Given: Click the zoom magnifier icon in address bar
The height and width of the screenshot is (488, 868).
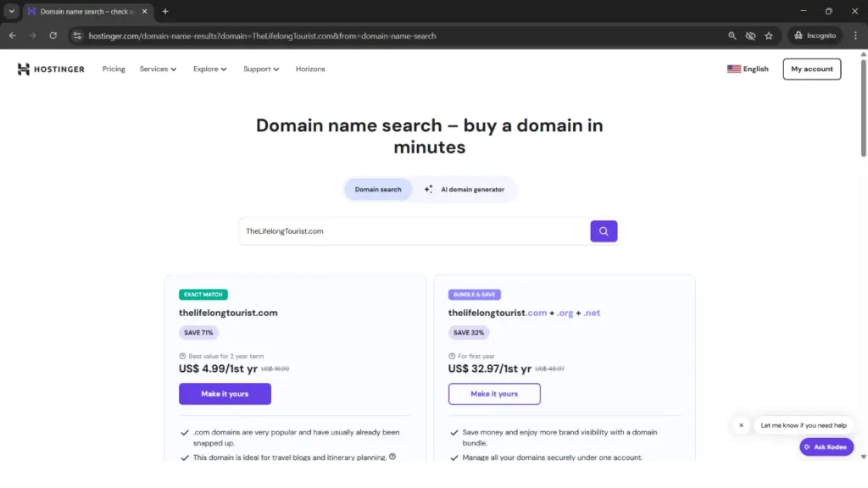Looking at the screenshot, I should [x=732, y=36].
